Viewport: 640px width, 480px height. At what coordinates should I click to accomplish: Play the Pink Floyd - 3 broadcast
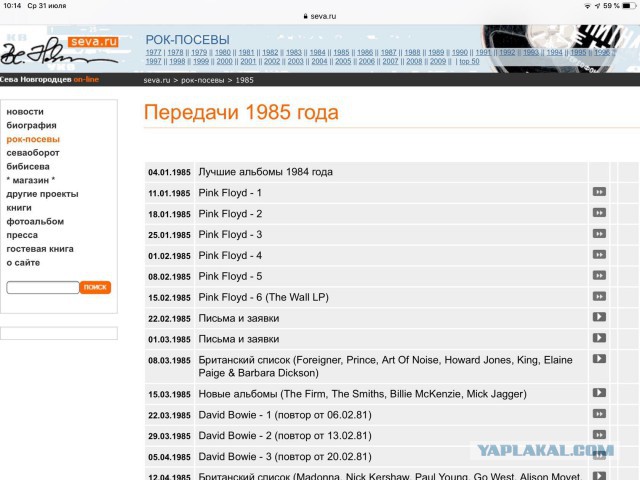pyautogui.click(x=599, y=233)
